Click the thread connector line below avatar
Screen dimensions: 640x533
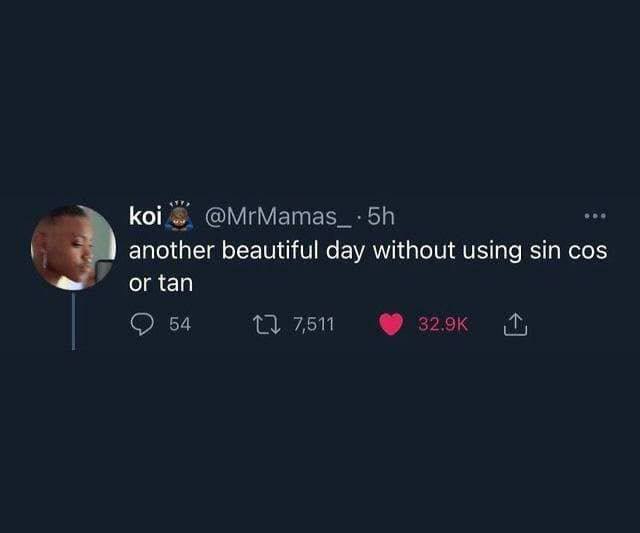73,320
